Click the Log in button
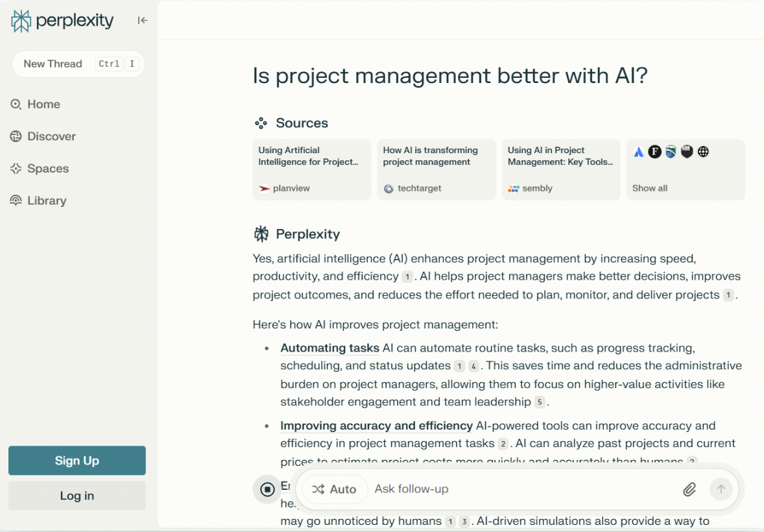Screen dimensions: 764x532 click(77, 496)
